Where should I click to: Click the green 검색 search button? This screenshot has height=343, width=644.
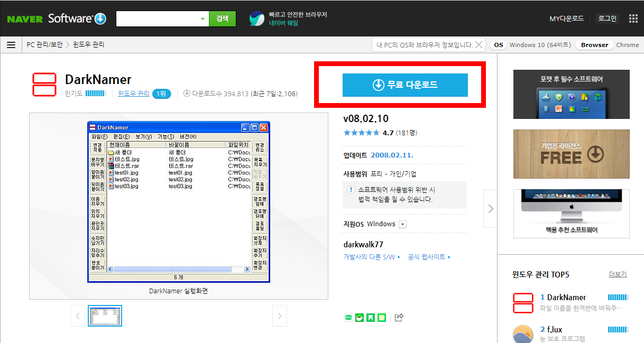[x=223, y=18]
